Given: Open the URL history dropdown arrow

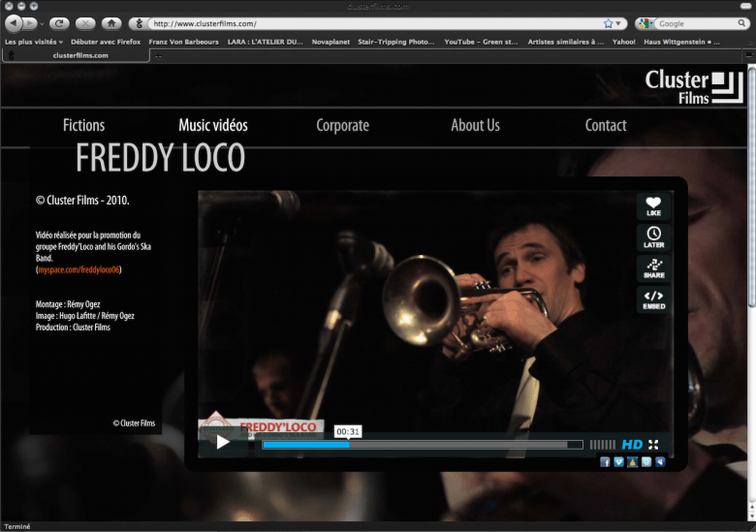Looking at the screenshot, I should click(x=620, y=23).
